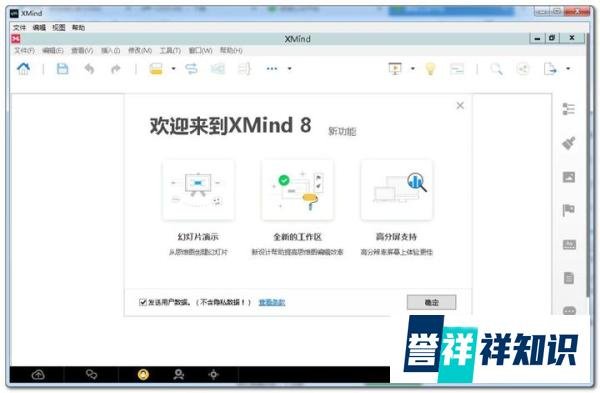Open the 帮助(H) menu in XMind
Image resolution: width=600 pixels, height=393 pixels.
231,51
